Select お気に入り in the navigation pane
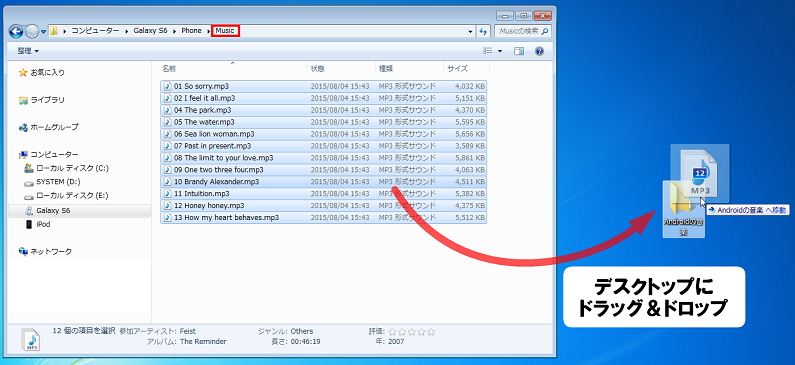 point(47,72)
